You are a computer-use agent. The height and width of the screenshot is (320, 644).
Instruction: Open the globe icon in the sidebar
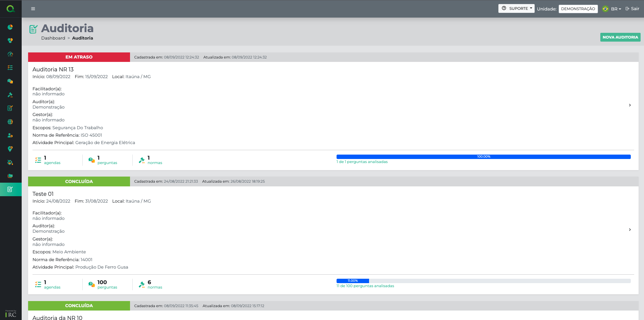click(10, 122)
